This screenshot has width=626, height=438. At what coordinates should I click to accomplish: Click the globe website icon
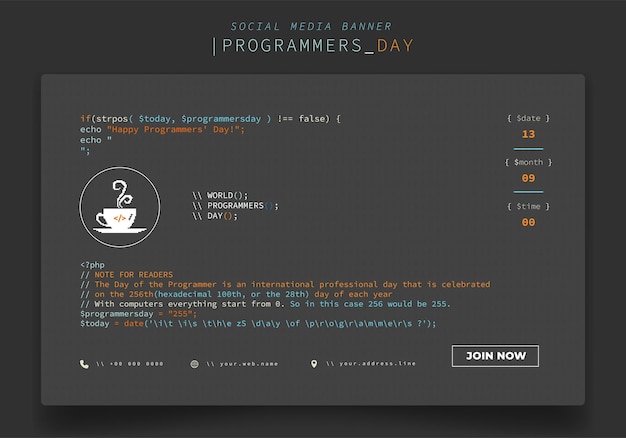click(194, 364)
